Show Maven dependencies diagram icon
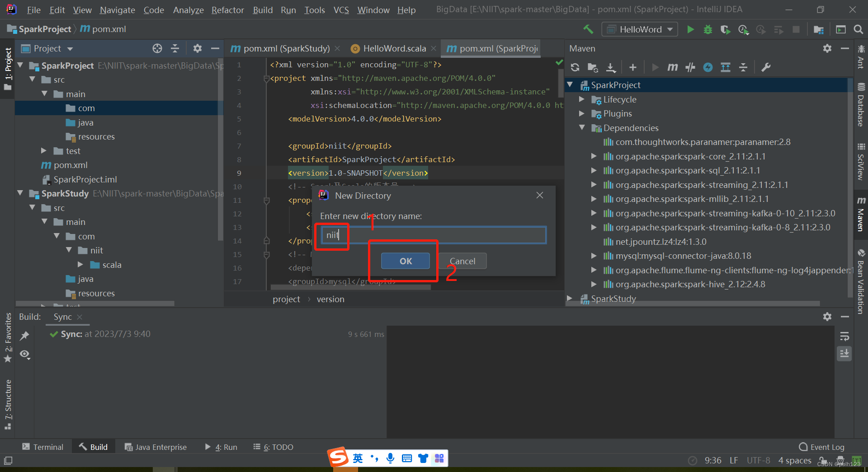The image size is (868, 472). click(726, 67)
